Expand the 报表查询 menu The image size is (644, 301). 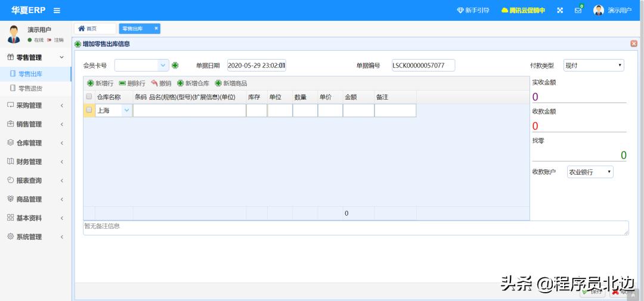tap(36, 180)
